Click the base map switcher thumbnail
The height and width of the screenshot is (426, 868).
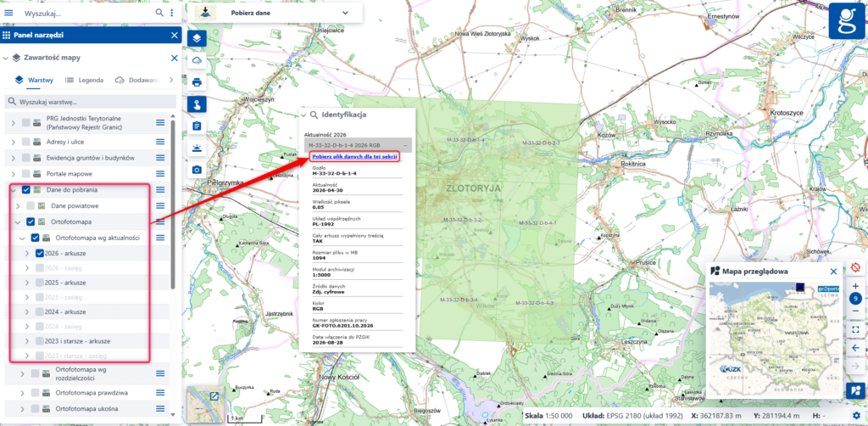click(205, 404)
